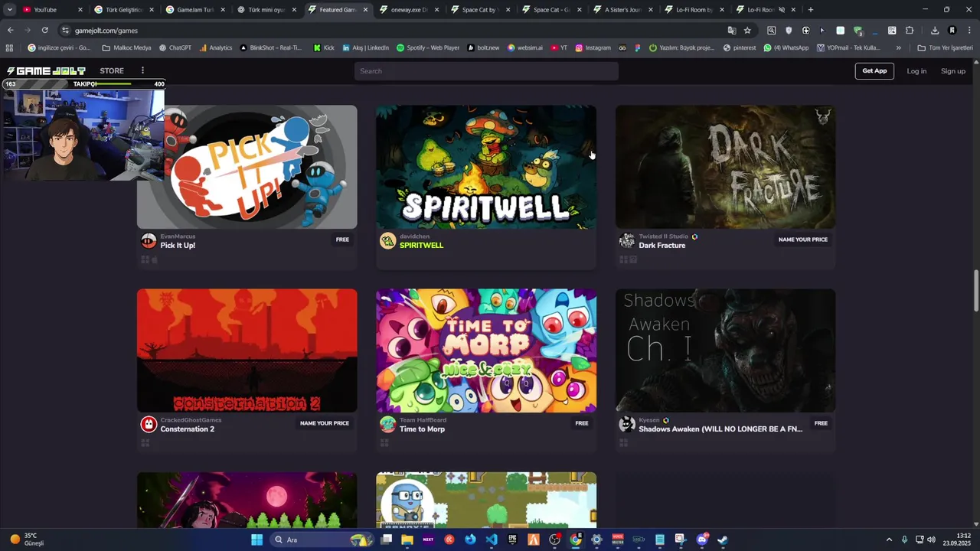Open the SPIRITWELL game thumbnail
Viewport: 980px width, 551px height.
[486, 167]
